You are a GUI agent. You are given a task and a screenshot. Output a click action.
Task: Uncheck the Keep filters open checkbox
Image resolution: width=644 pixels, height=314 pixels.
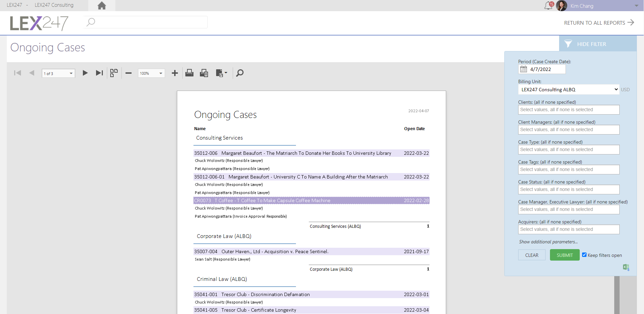pos(584,255)
